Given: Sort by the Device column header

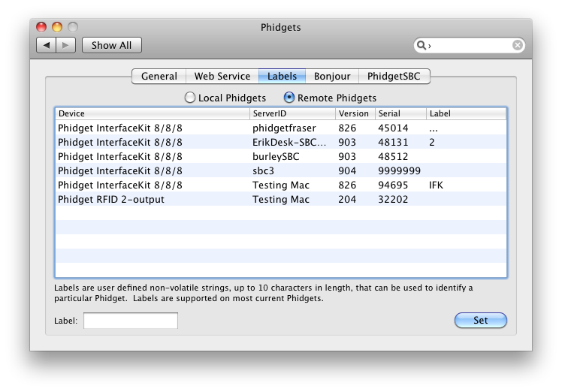Looking at the screenshot, I should [x=153, y=113].
